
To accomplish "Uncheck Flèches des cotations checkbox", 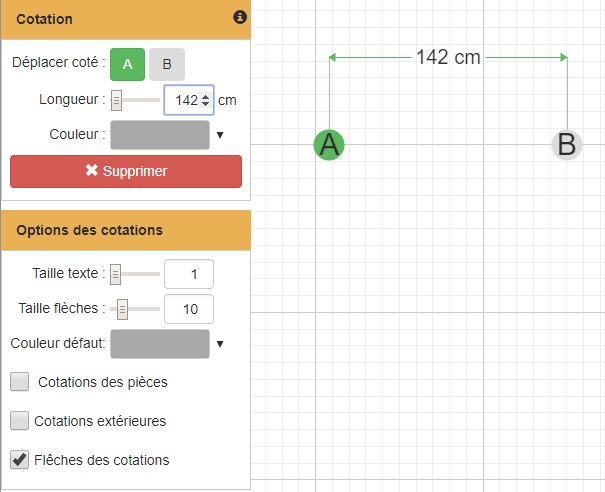I will click(x=20, y=460).
